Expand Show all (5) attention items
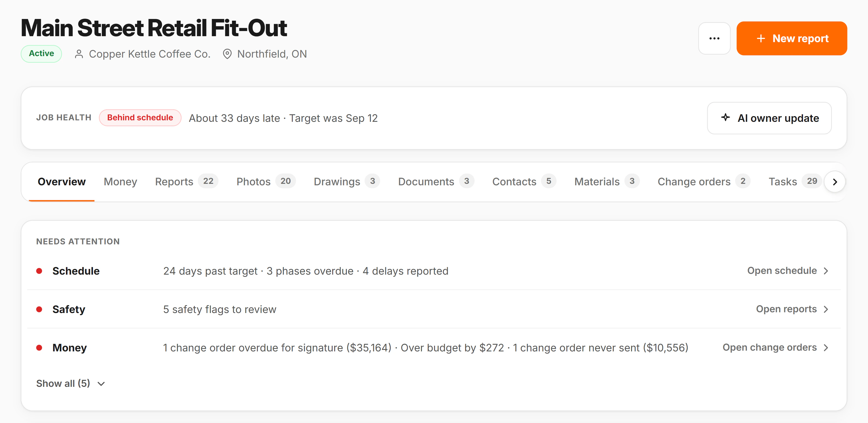The height and width of the screenshot is (423, 868). (x=71, y=384)
